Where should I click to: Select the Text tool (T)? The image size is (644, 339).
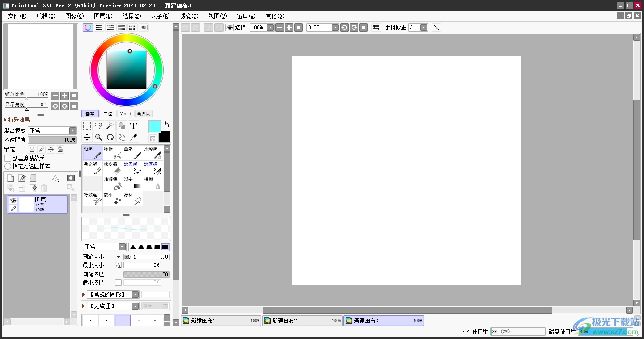pos(133,126)
